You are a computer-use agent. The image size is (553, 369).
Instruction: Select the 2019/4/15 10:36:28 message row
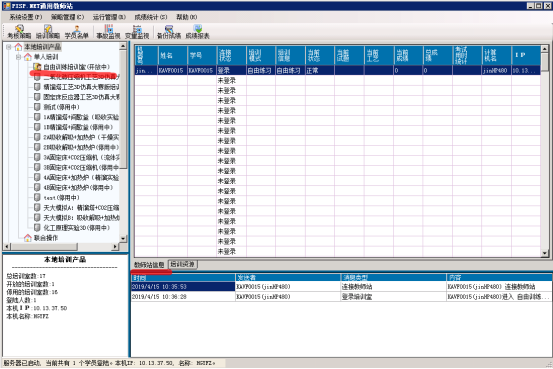pyautogui.click(x=341, y=297)
